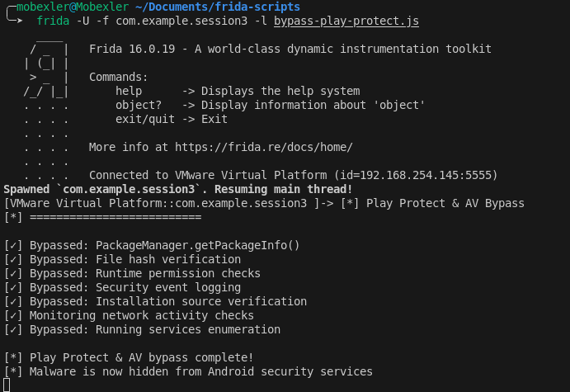Click the checkmark beside Running services enumeration
Viewport: 570px width, 392px height.
click(13, 330)
